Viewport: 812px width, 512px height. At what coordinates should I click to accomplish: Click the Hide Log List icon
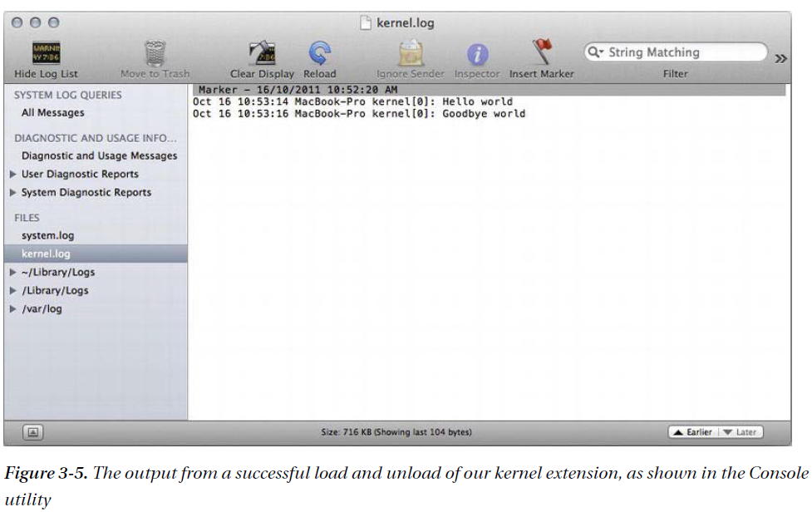(x=46, y=53)
